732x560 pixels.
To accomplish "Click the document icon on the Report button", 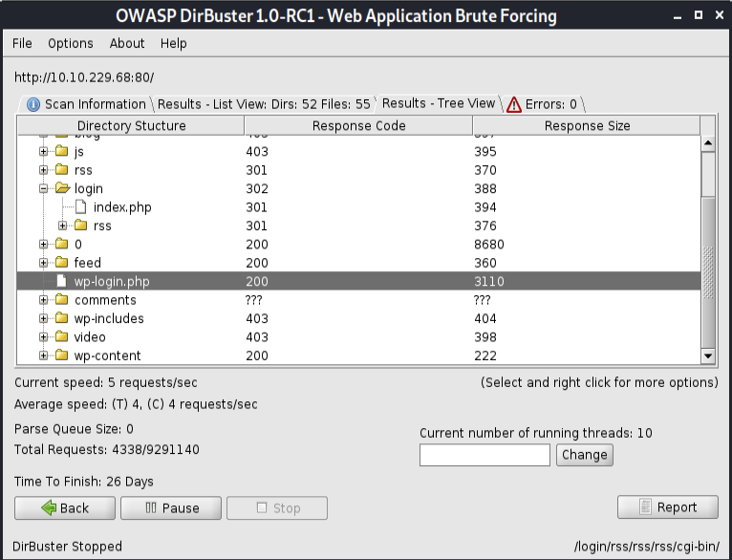I will [x=645, y=506].
